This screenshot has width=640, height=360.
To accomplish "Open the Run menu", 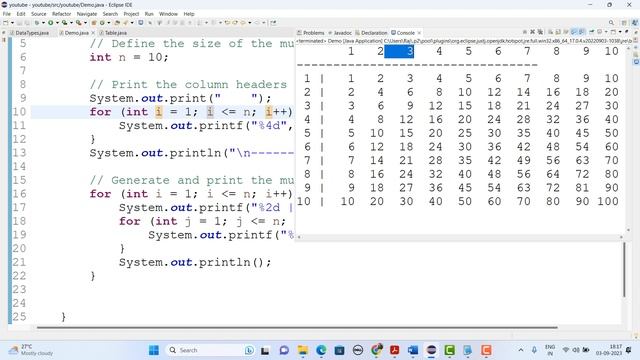I will pos(149,13).
